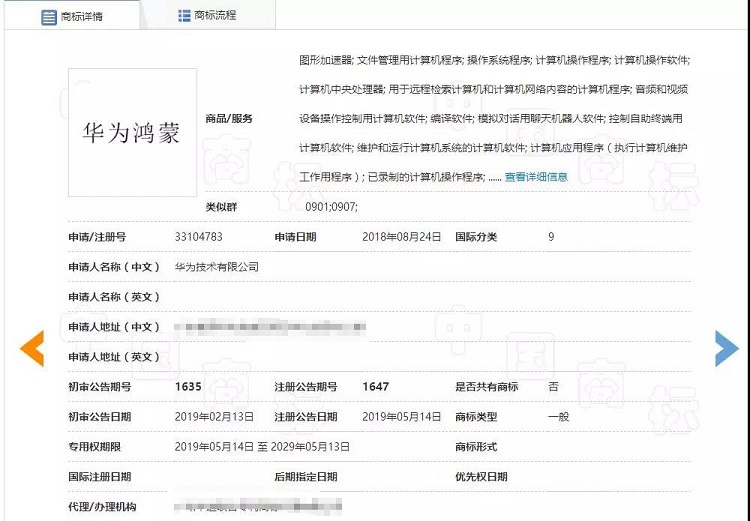Go to next trademark with blue arrow
Viewport: 750px width, 521px height.
coord(726,347)
